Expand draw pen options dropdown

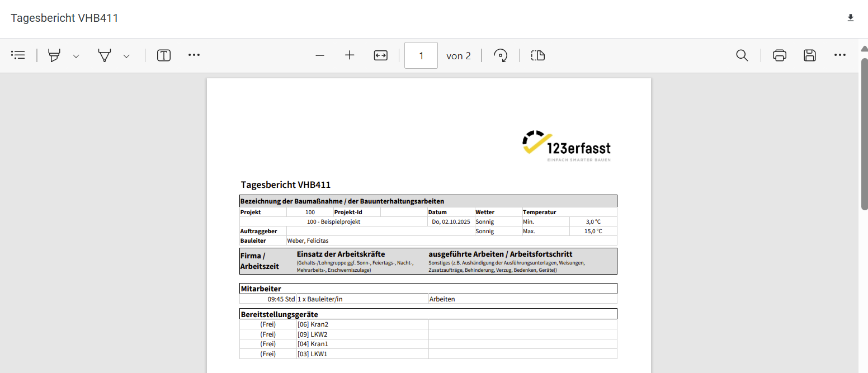tap(126, 56)
